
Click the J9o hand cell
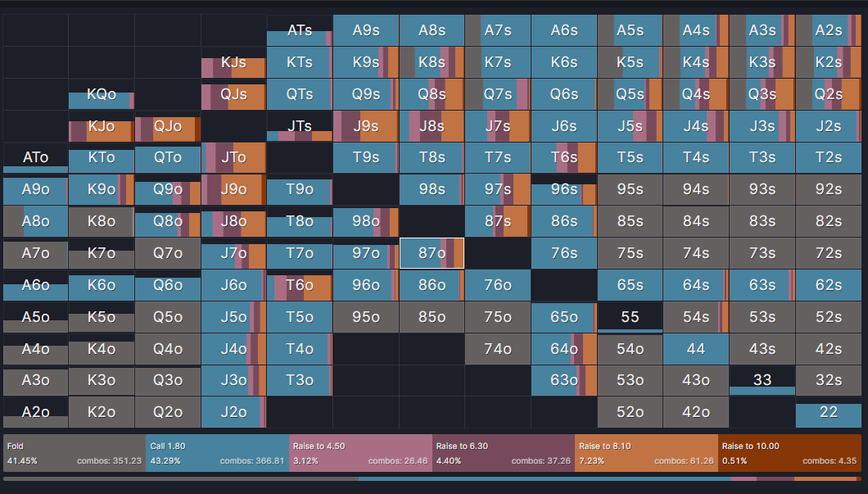pos(233,189)
